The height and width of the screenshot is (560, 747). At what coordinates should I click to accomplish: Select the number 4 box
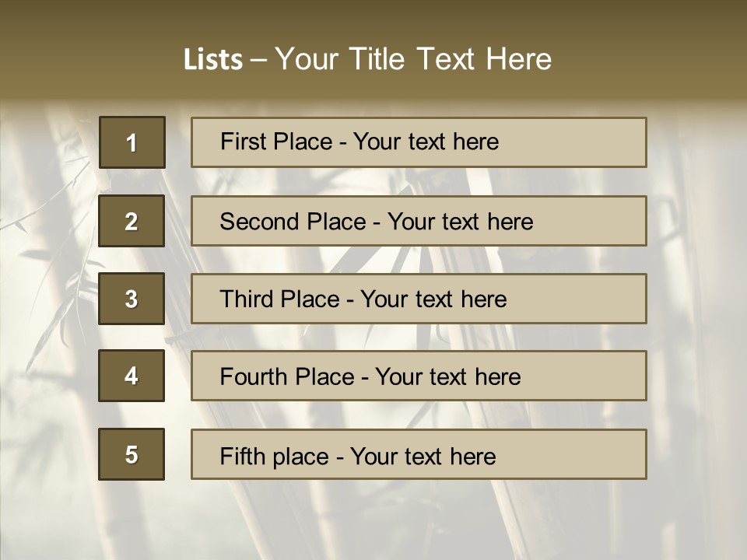pos(132,376)
